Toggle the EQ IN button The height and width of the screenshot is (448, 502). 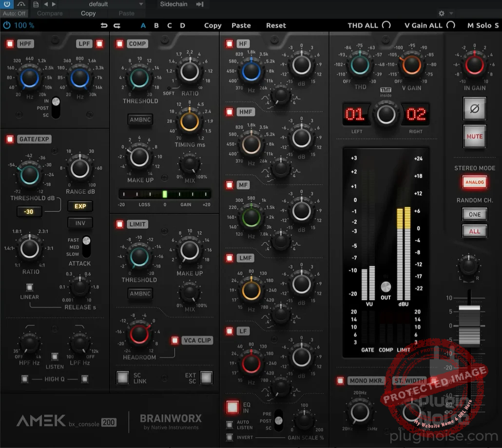tap(232, 407)
